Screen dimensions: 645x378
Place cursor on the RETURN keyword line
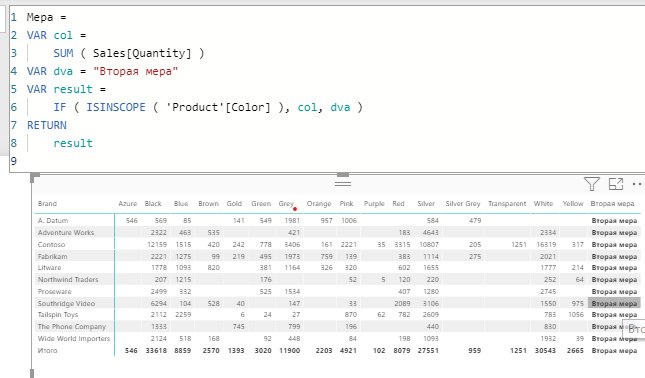coord(46,125)
